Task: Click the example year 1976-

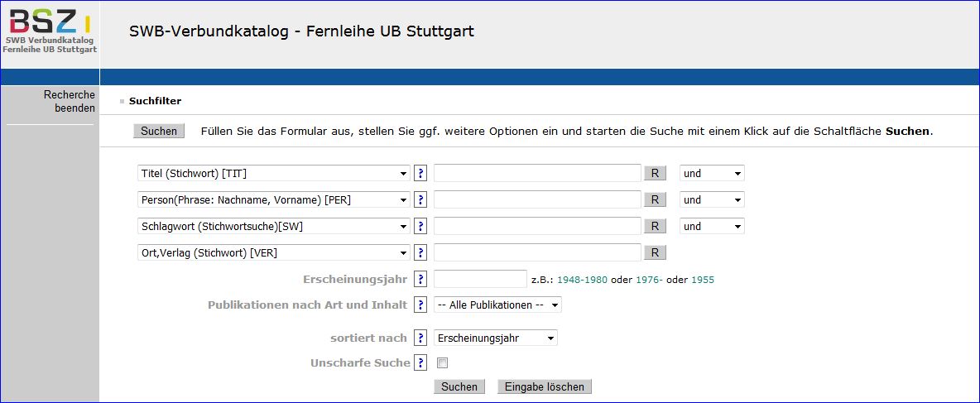Action: pyautogui.click(x=650, y=280)
